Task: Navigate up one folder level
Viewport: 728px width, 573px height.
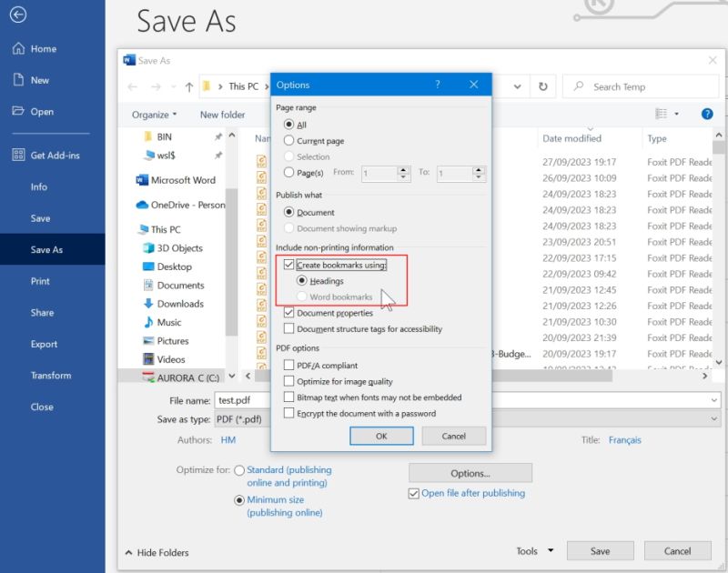Action: click(187, 86)
